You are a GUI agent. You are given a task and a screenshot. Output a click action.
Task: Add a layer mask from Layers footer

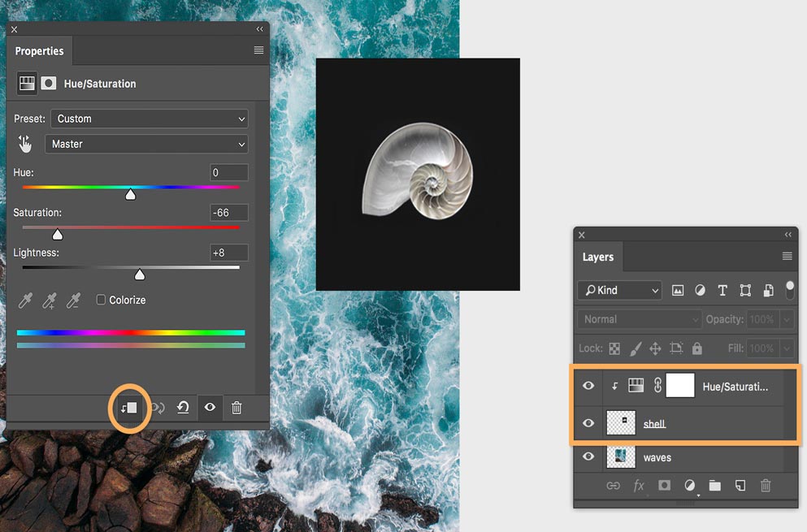click(x=665, y=485)
